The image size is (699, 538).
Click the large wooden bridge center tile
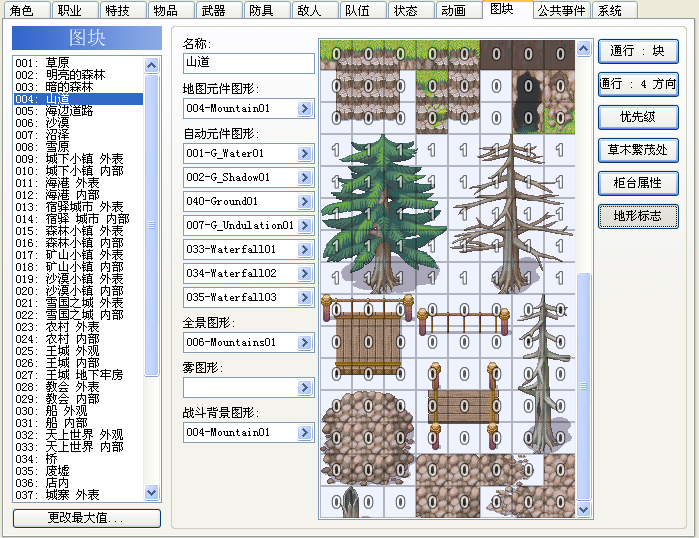368,342
